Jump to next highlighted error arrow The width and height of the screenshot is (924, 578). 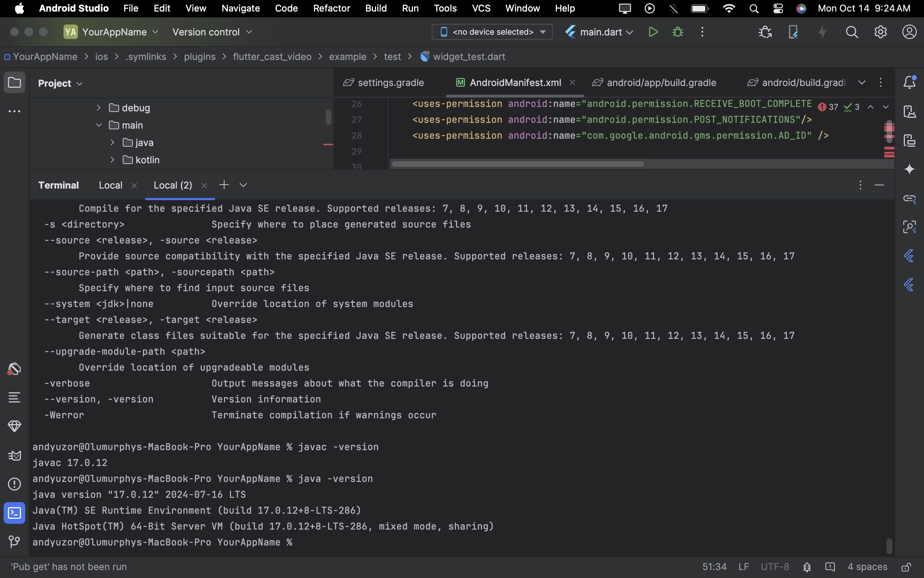885,107
